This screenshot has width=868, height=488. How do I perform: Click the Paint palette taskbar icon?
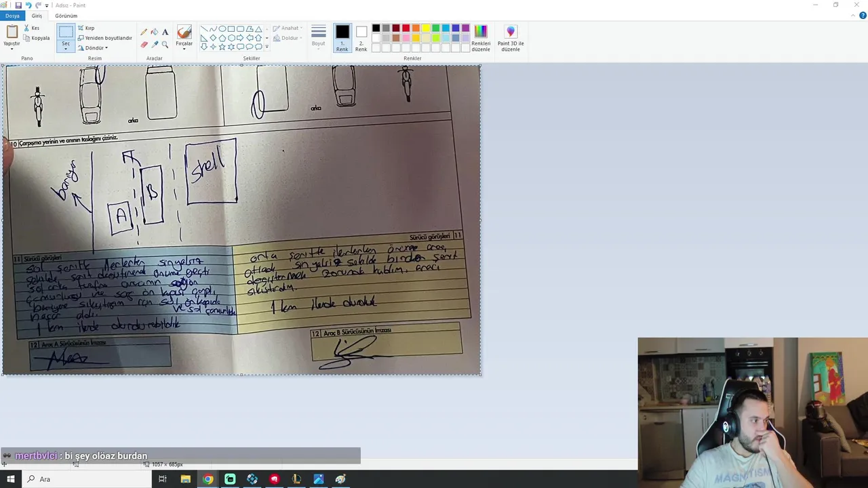(340, 479)
